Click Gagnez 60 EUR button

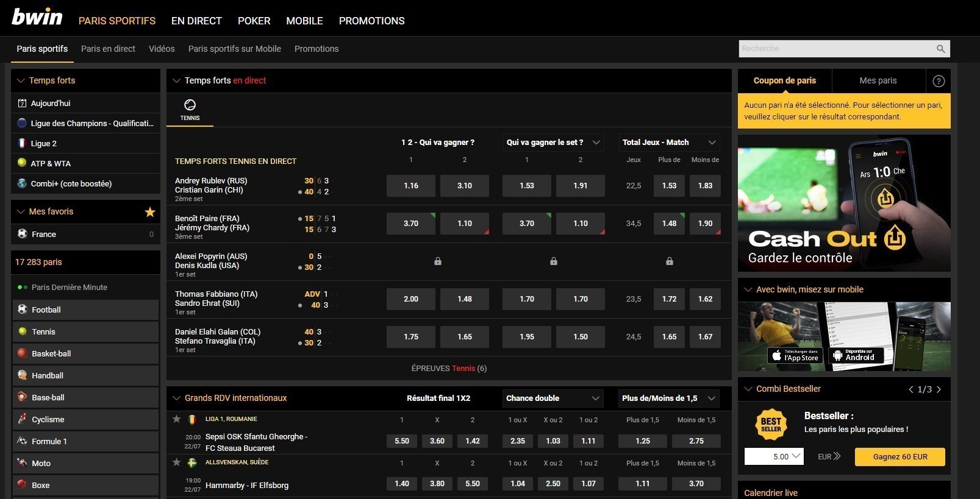click(900, 457)
